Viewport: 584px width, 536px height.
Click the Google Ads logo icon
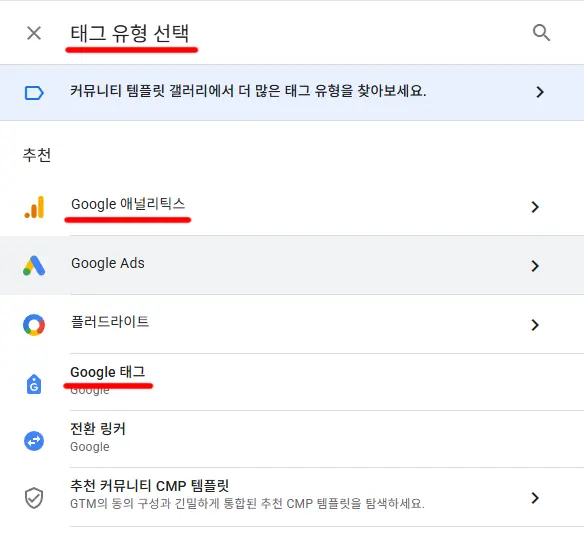pyautogui.click(x=34, y=266)
